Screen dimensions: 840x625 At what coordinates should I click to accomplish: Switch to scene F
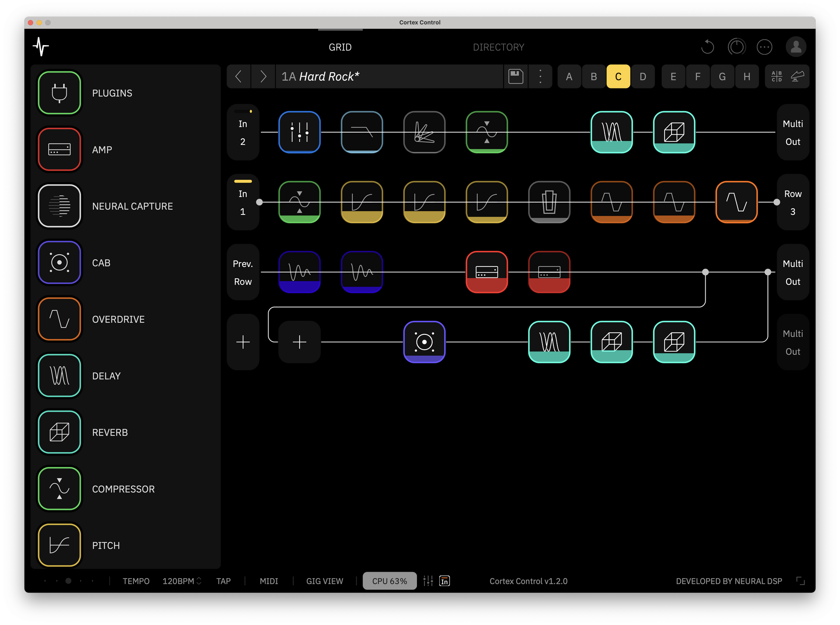(x=698, y=77)
